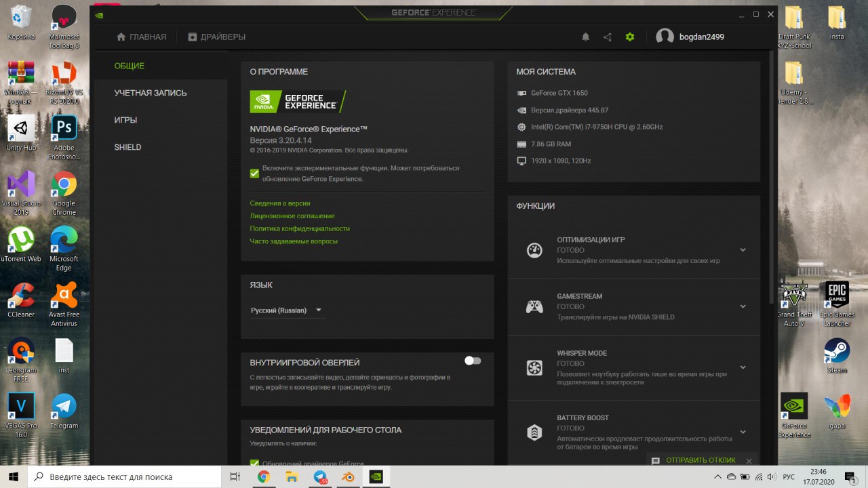Click the РУС language indicator in tray
Screen dimensions: 868x488
click(789, 477)
